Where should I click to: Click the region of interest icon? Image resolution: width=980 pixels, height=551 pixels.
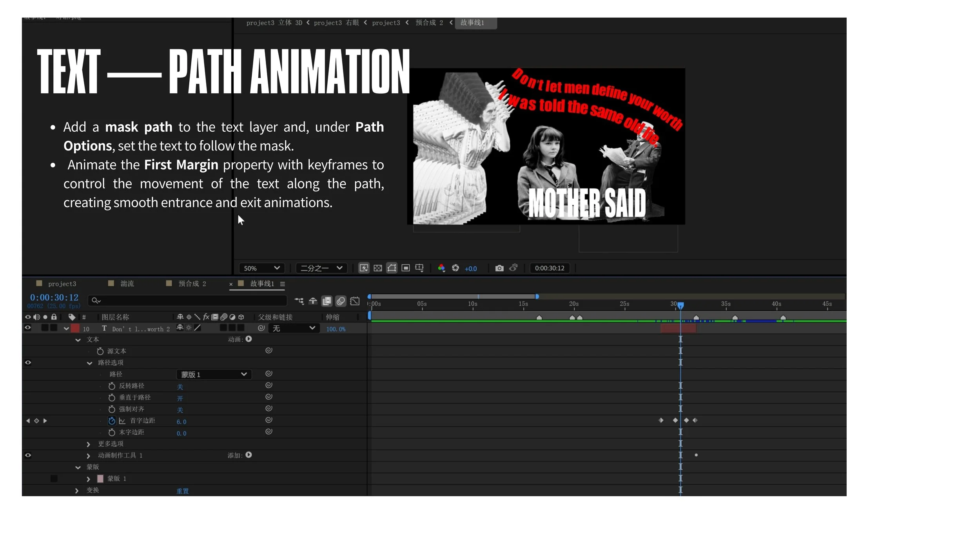point(406,268)
